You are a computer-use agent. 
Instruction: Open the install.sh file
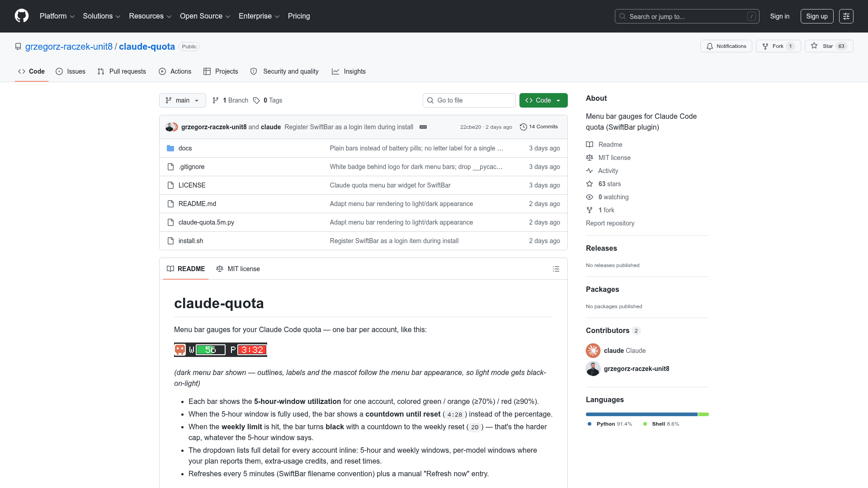coord(191,241)
